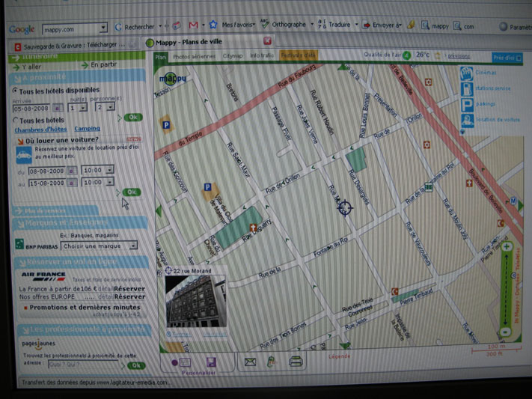This screenshot has height=399, width=532.
Task: Click the target marker on the map
Action: pos(345,207)
